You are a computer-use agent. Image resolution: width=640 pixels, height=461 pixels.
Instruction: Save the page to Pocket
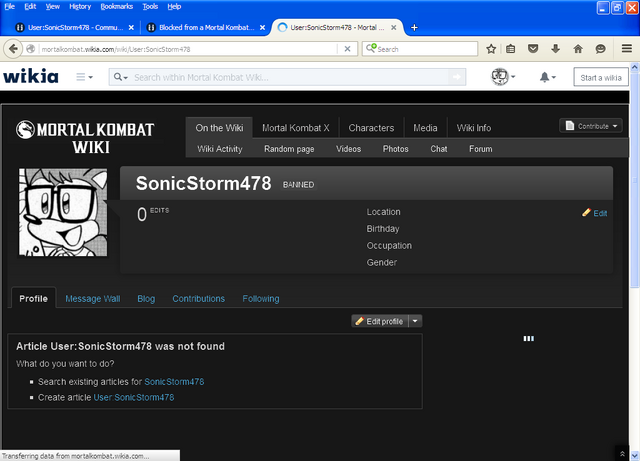pyautogui.click(x=533, y=49)
